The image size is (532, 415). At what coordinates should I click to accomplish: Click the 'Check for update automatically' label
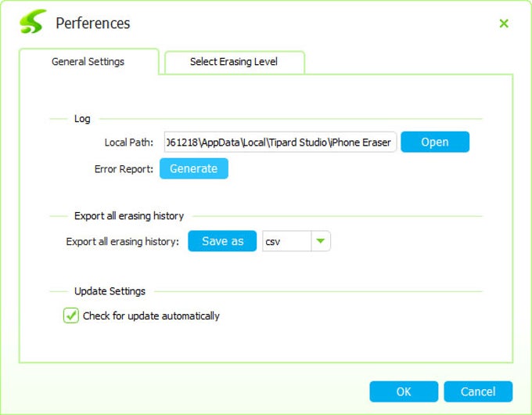(x=151, y=316)
